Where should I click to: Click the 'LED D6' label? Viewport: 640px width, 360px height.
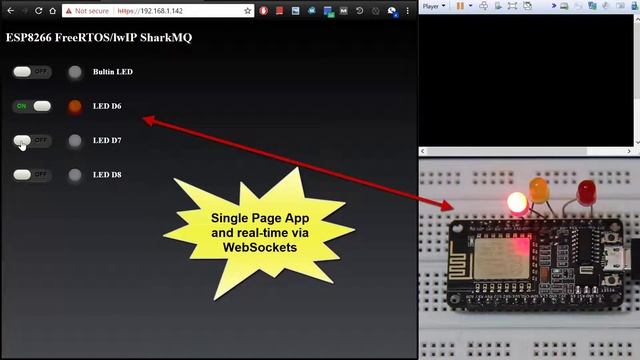click(x=107, y=106)
